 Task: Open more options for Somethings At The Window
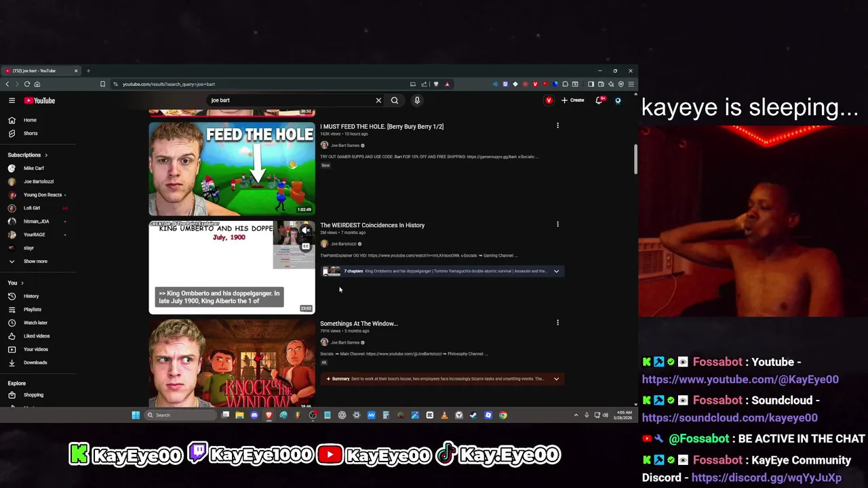[x=557, y=323]
